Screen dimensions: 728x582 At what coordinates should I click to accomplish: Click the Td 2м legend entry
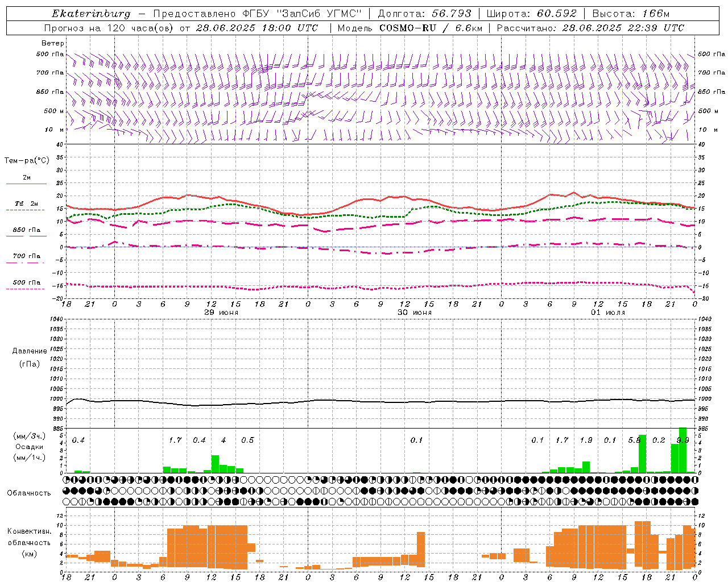(x=26, y=203)
